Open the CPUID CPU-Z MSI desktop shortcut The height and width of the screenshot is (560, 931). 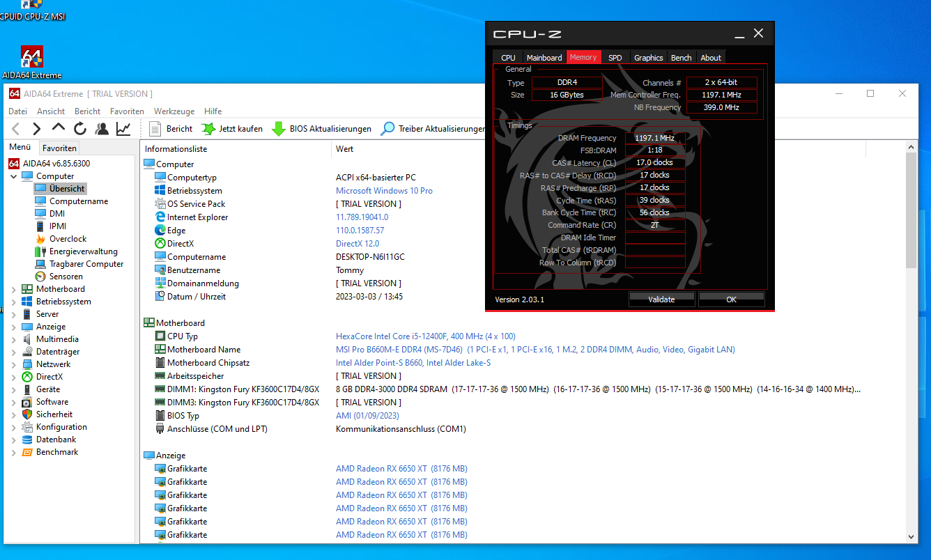[x=32, y=10]
